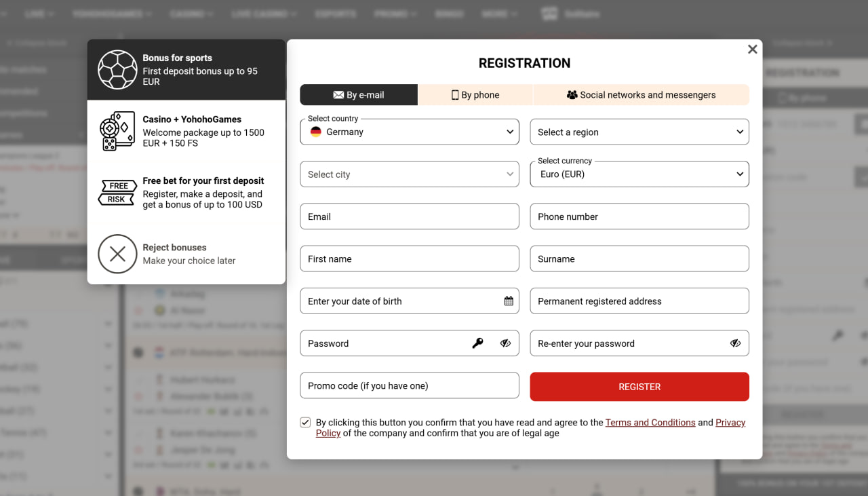The image size is (868, 496).
Task: Select the soccer ball sports bonus icon
Action: click(117, 70)
